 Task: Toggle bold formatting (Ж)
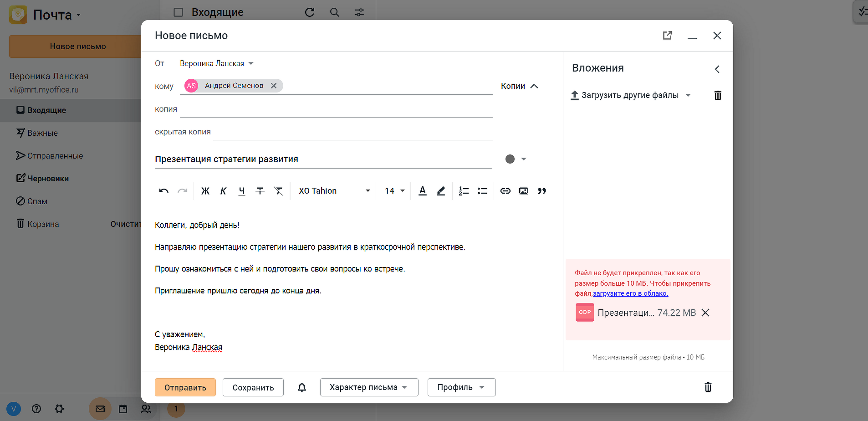coord(205,191)
